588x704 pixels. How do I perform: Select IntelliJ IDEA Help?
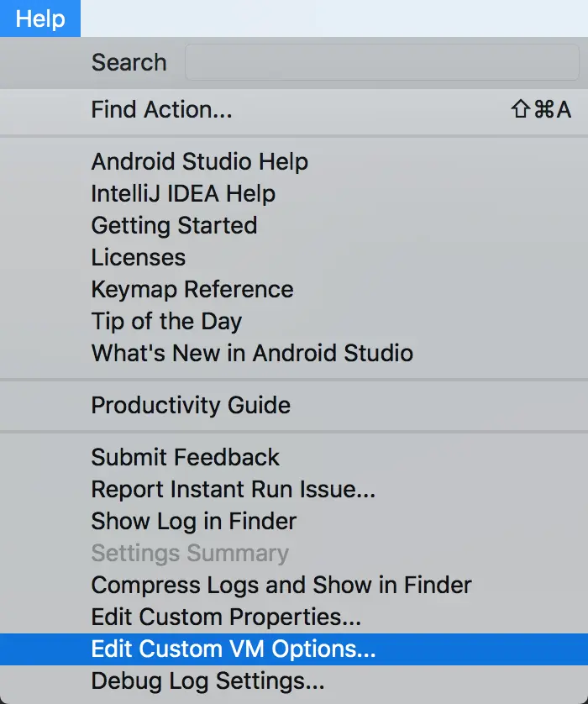[x=183, y=193]
